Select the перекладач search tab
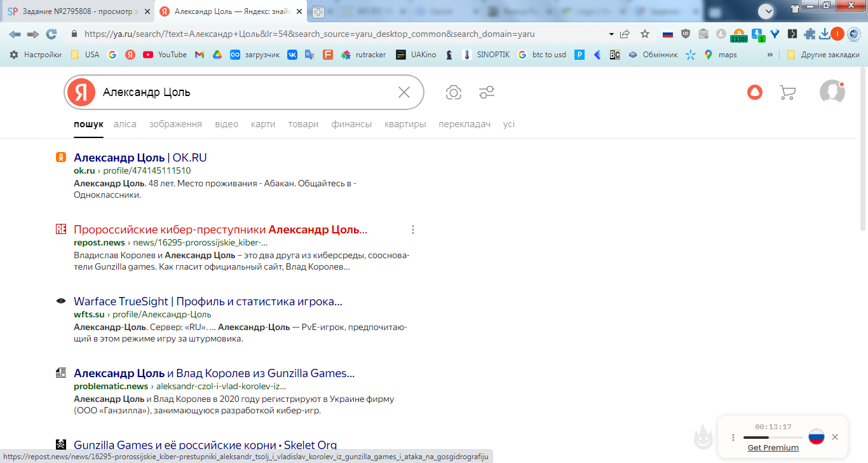This screenshot has width=868, height=463. (465, 124)
